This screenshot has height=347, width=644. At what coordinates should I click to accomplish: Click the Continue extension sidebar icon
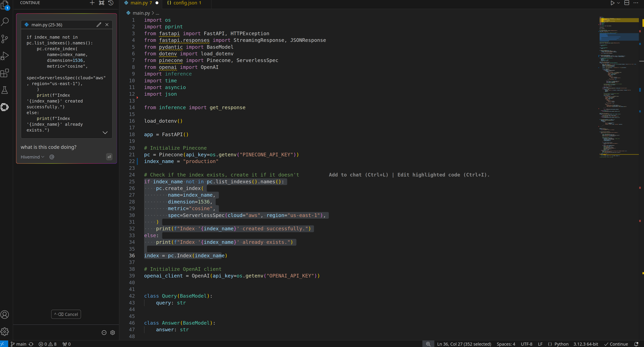tap(5, 107)
